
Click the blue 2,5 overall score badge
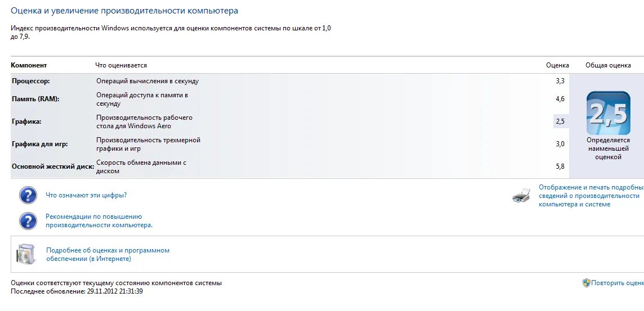tap(608, 112)
